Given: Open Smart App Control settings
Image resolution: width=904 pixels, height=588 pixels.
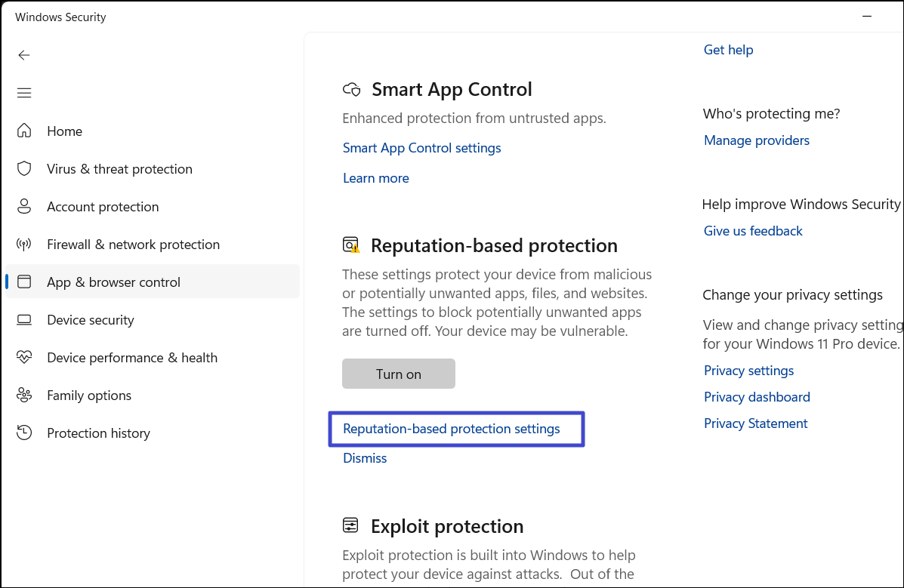Looking at the screenshot, I should 421,148.
